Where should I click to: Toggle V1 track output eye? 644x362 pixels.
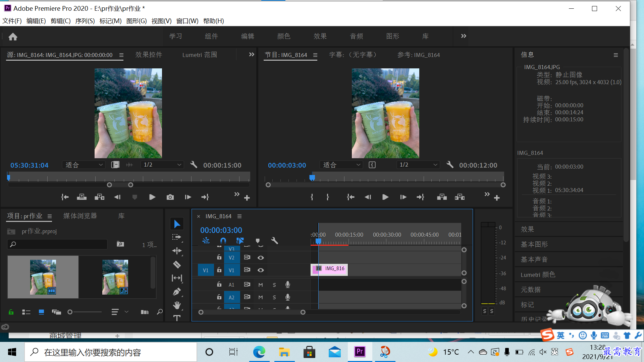(x=261, y=270)
